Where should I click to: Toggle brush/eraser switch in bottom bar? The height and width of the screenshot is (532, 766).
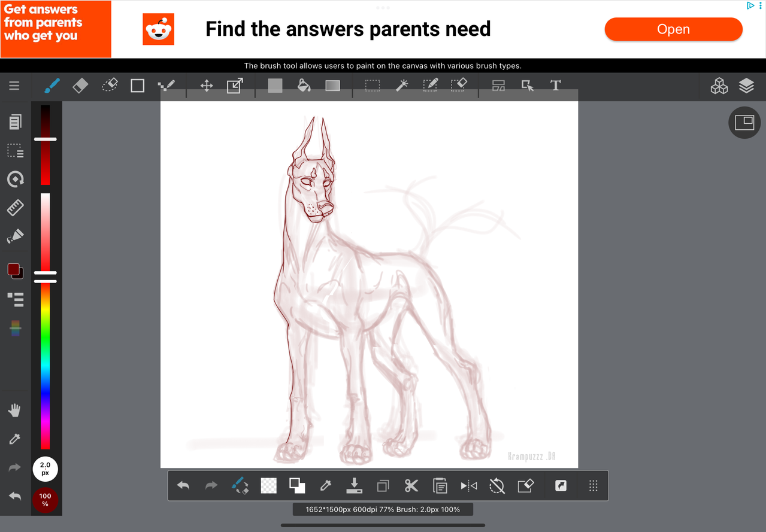pyautogui.click(x=240, y=485)
